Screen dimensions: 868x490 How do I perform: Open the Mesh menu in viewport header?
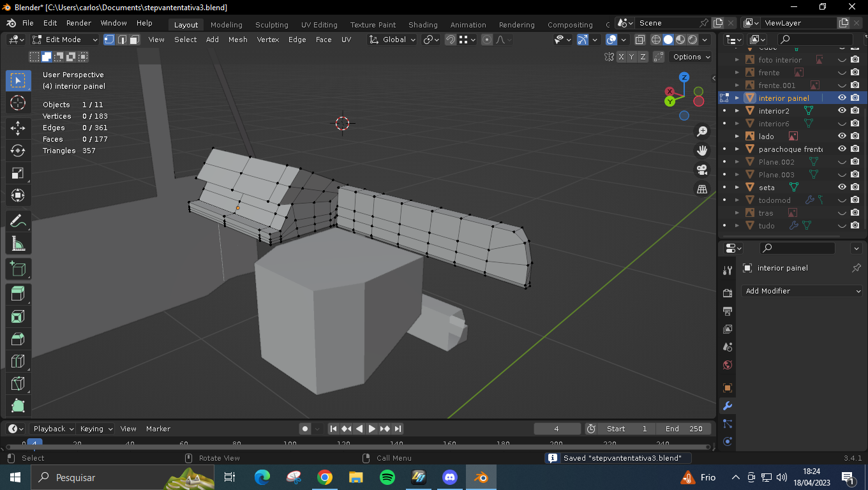tap(237, 40)
